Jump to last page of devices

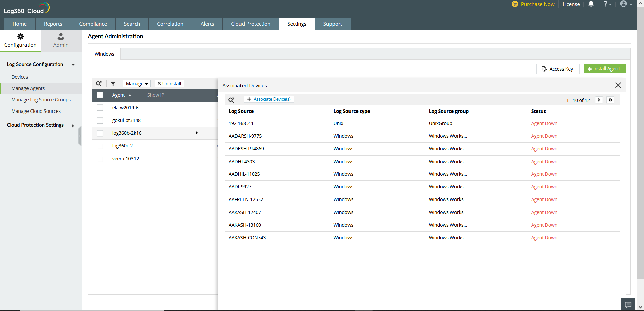610,100
